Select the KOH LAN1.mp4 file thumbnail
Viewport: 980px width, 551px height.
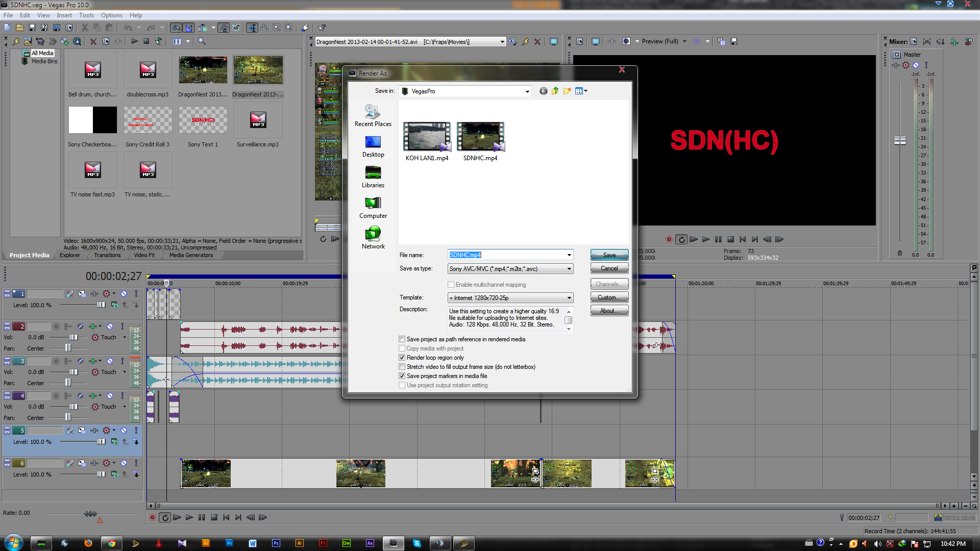tap(427, 137)
